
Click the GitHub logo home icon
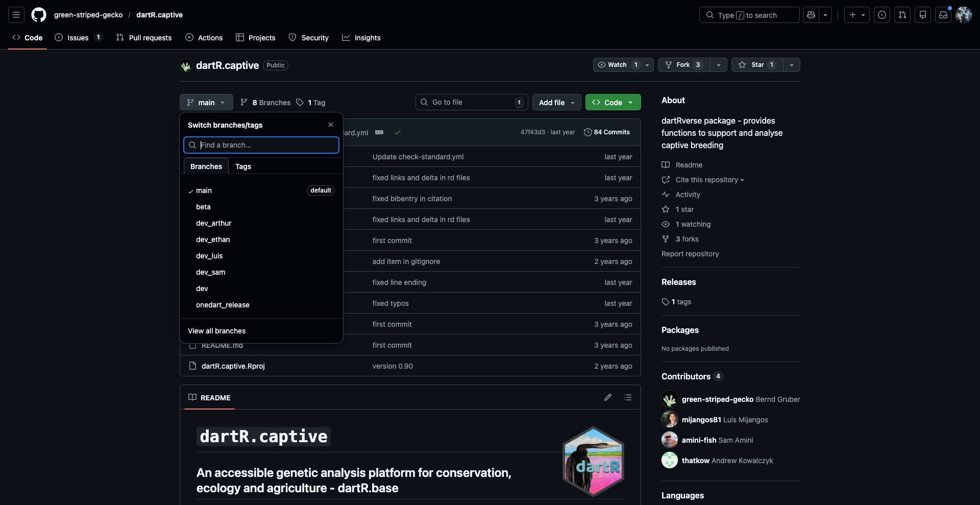tap(39, 15)
